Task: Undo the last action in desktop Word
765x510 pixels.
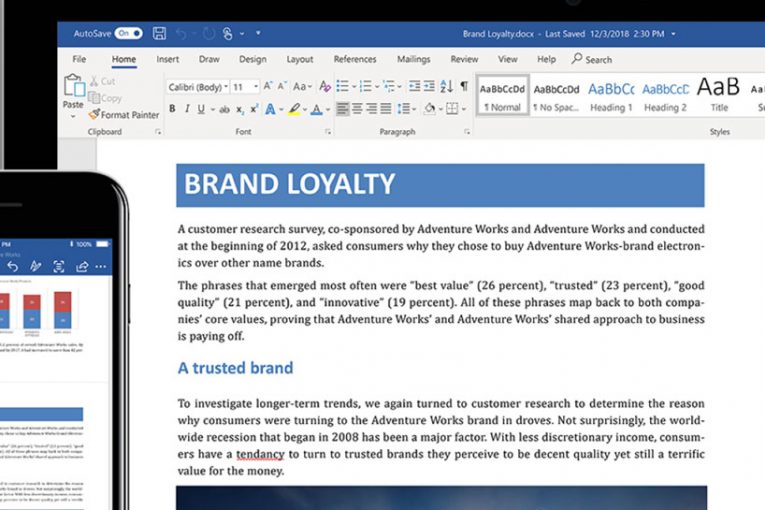Action: coord(181,34)
